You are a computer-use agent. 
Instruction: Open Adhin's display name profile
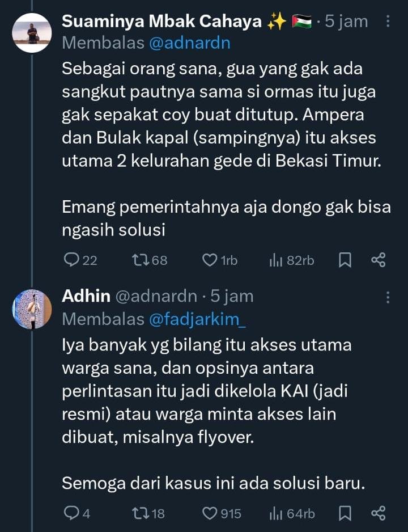point(86,296)
